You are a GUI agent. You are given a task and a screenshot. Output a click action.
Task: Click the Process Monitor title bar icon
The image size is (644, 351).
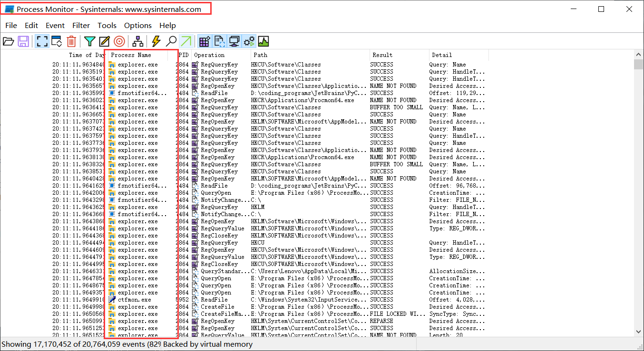click(9, 9)
